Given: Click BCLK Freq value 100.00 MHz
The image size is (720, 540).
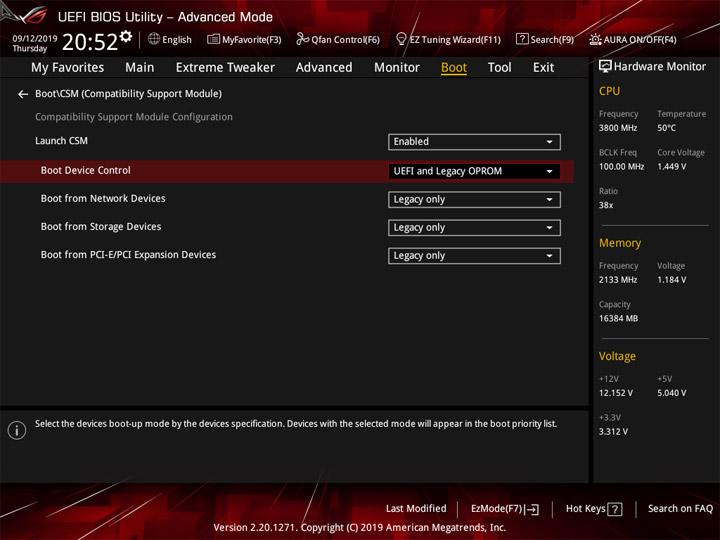Looking at the screenshot, I should (621, 167).
